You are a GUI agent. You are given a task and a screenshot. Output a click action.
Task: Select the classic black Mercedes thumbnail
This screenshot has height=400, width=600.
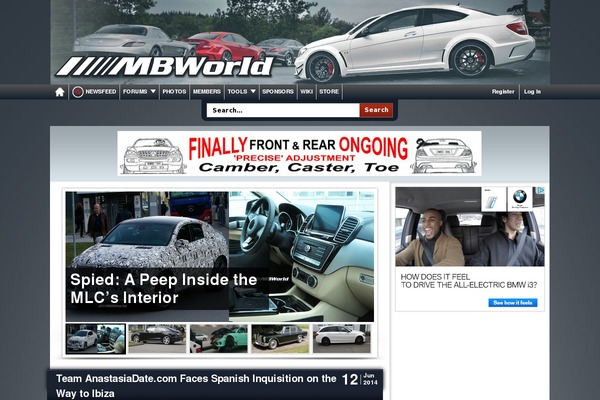click(x=280, y=339)
